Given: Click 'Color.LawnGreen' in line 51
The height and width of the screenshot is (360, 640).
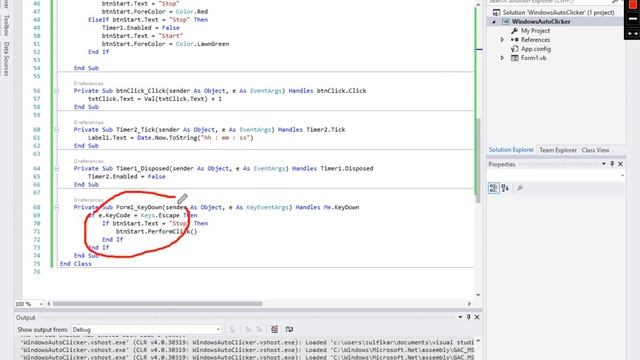Looking at the screenshot, I should click(202, 44).
